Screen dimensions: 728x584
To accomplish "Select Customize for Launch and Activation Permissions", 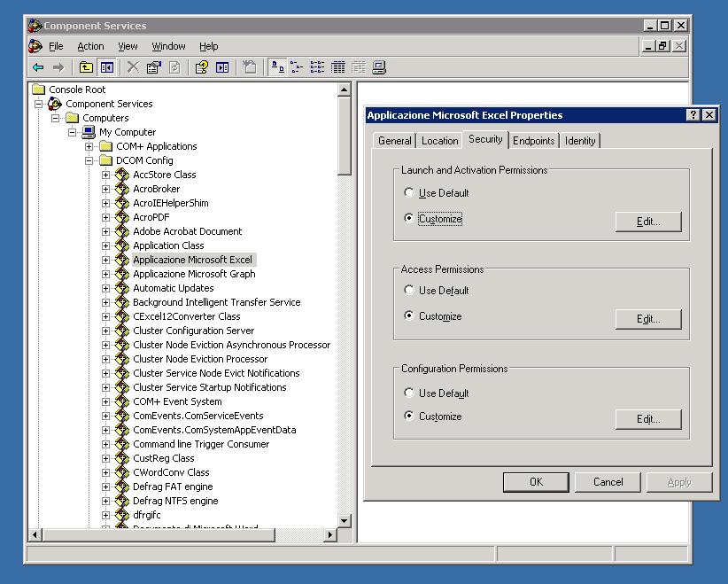I will coord(409,218).
